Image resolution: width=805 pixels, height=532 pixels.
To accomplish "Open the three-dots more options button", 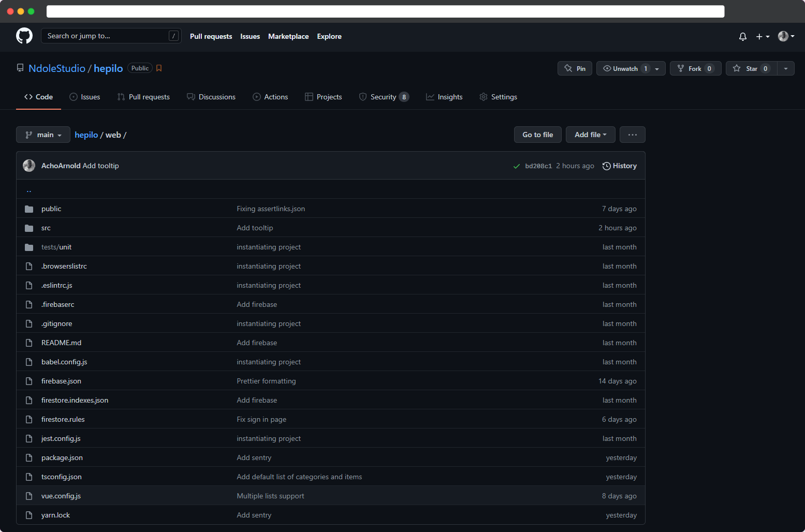I will [632, 135].
